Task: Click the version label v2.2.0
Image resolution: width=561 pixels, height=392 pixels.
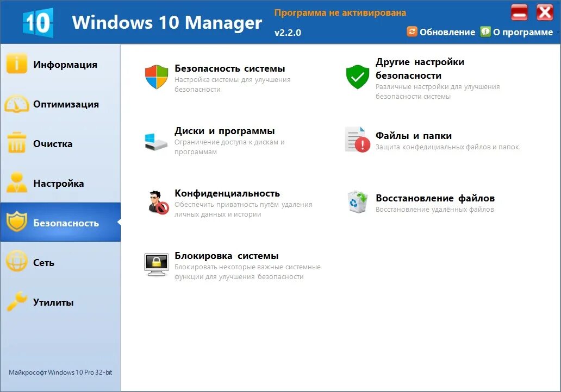Action: click(288, 33)
